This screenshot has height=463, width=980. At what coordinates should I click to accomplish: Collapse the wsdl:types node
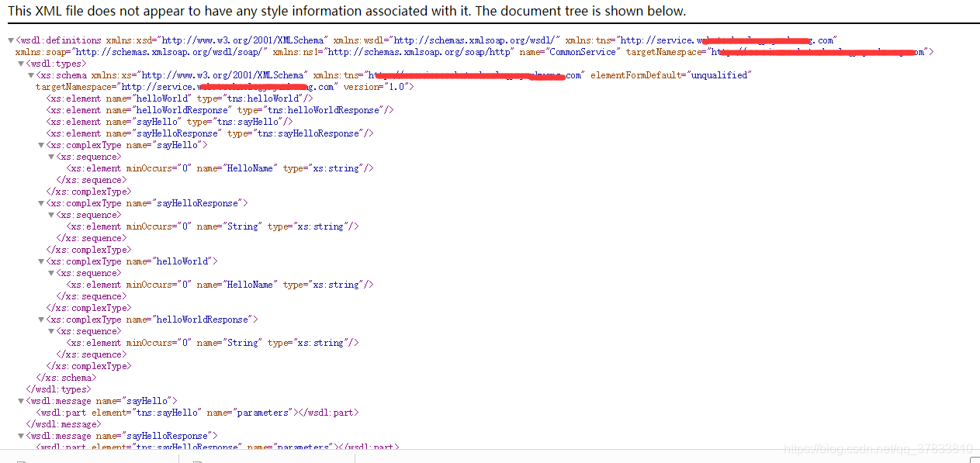pyautogui.click(x=20, y=63)
